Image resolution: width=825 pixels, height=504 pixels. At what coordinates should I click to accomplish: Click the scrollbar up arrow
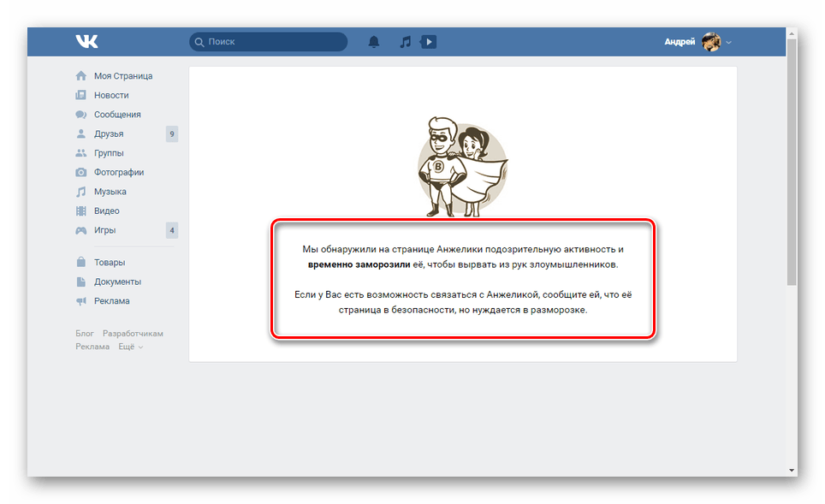point(792,33)
